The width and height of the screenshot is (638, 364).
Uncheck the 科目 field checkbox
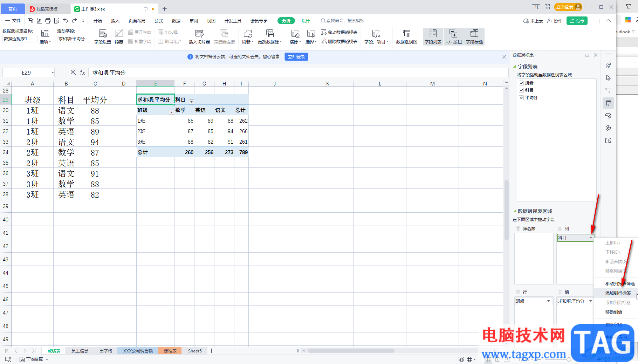pos(521,90)
